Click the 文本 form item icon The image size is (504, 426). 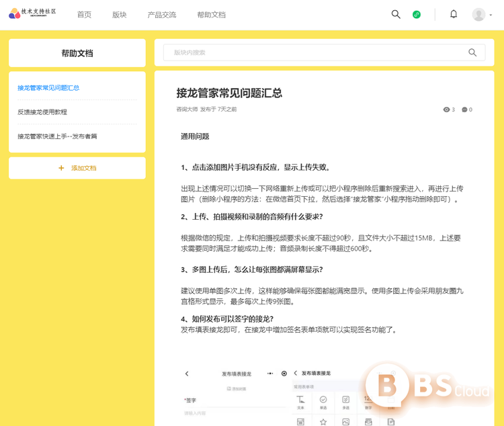[300, 400]
